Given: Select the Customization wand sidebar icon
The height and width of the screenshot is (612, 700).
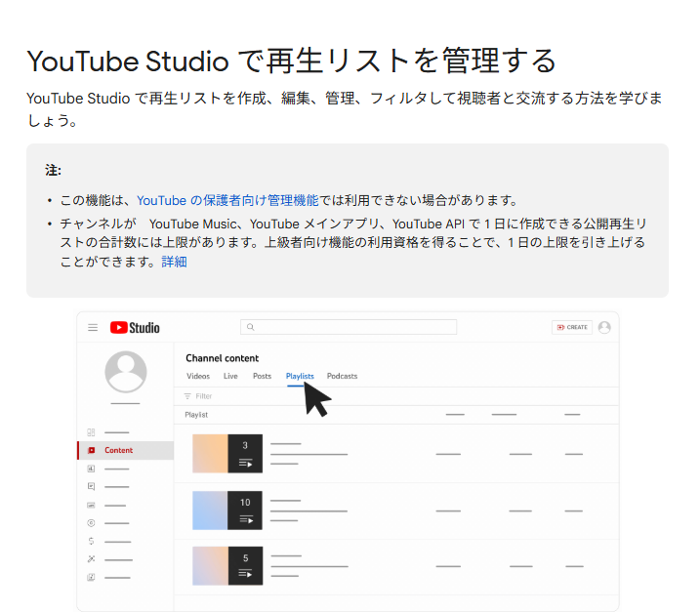Looking at the screenshot, I should 91,559.
